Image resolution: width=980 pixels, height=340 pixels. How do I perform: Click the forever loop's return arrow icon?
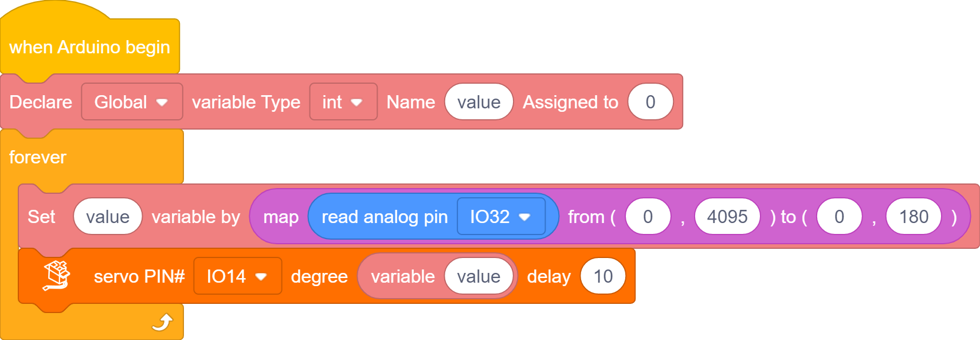pos(163,322)
